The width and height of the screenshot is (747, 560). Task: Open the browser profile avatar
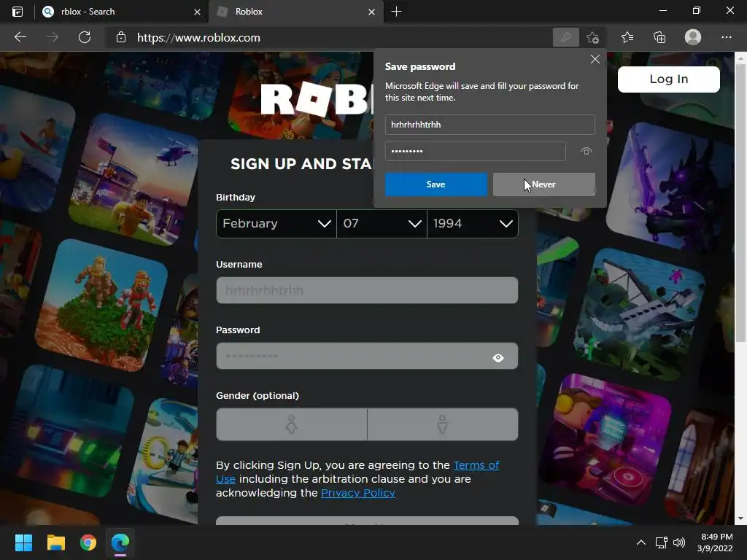pyautogui.click(x=693, y=37)
